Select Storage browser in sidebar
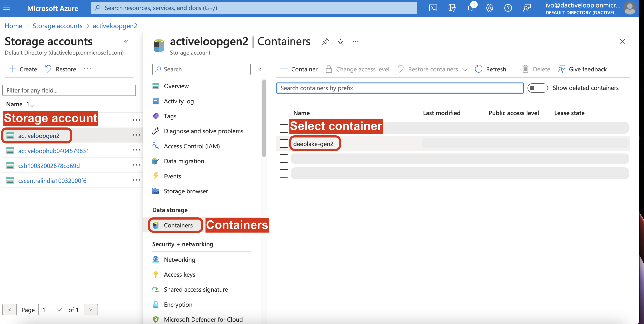644x324 pixels. click(186, 191)
